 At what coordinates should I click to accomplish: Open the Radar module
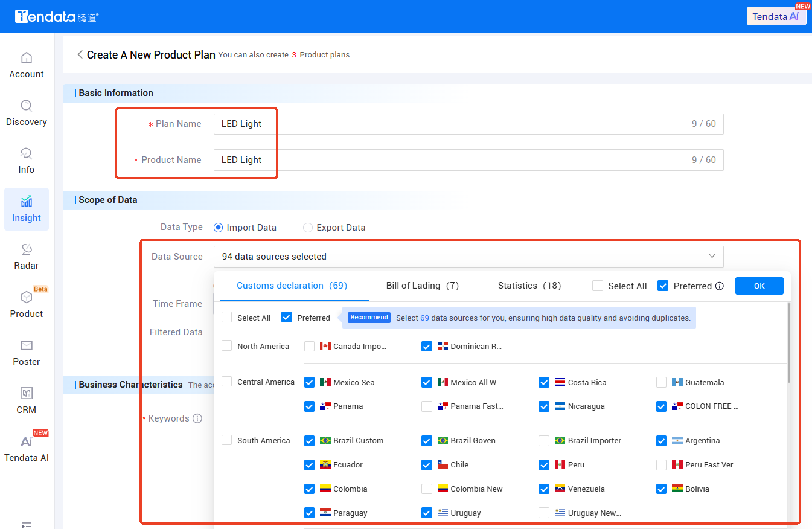[x=27, y=257]
